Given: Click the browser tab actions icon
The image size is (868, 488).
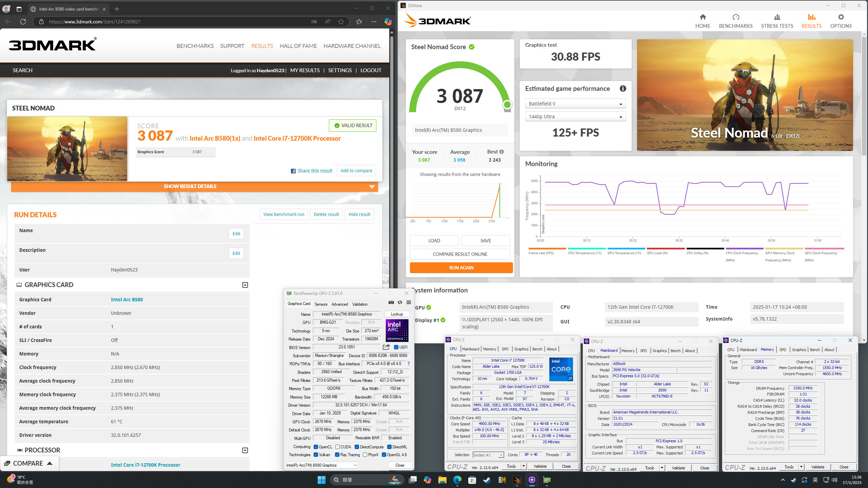Looking at the screenshot, I should click(x=19, y=9).
